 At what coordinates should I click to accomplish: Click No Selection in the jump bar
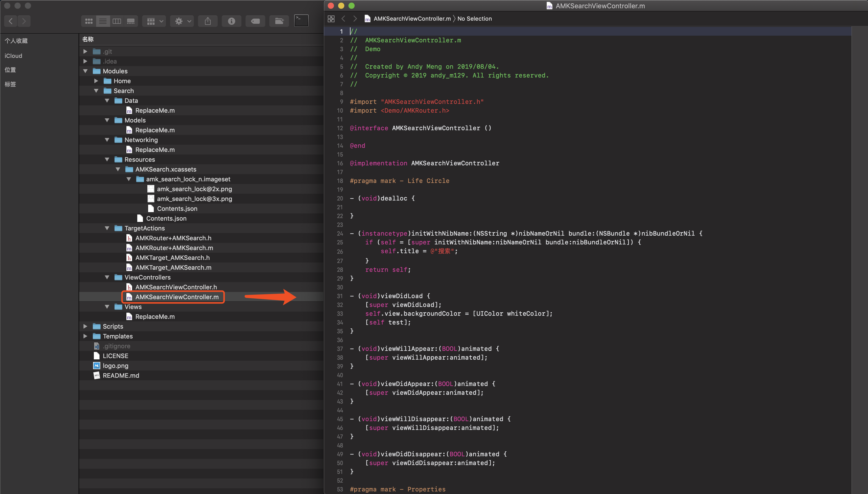coord(474,19)
